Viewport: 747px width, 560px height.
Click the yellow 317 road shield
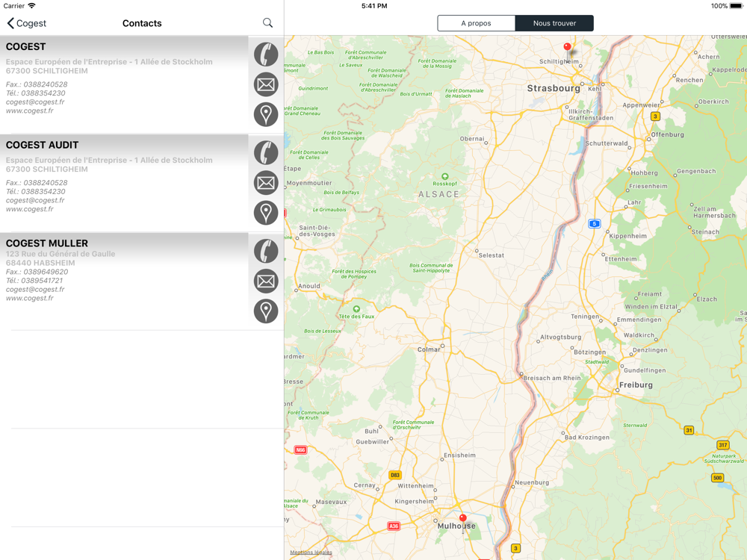(x=722, y=445)
